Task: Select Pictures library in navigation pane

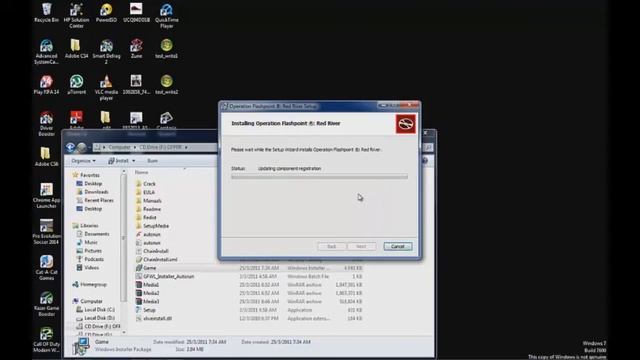Action: 89,251
